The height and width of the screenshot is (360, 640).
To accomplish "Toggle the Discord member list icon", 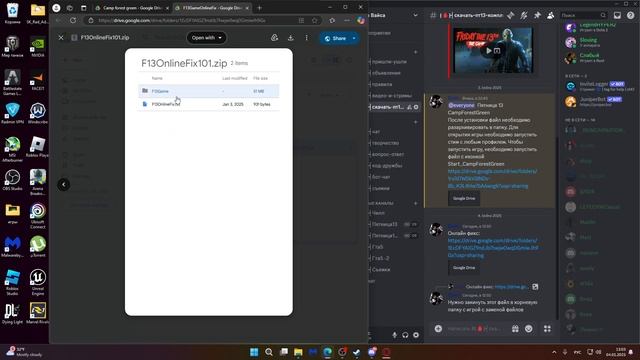I will pos(551,15).
